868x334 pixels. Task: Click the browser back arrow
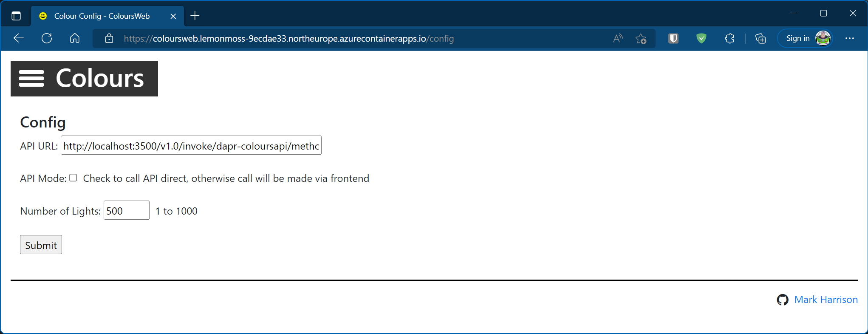click(x=19, y=38)
